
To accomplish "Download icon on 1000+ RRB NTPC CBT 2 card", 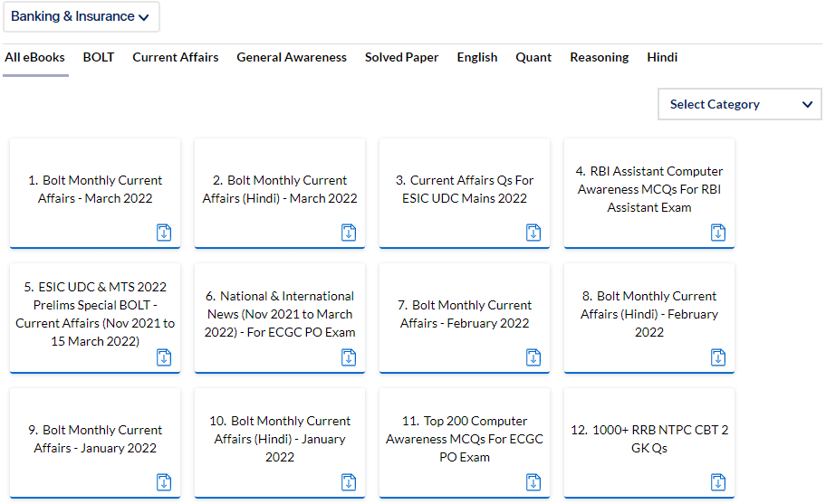I will click(x=718, y=482).
